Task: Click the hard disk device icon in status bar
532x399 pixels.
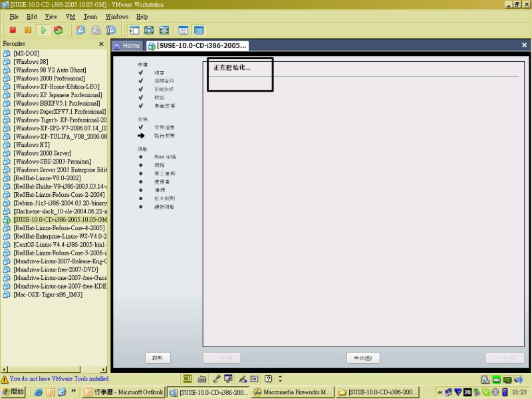Action: (496, 379)
